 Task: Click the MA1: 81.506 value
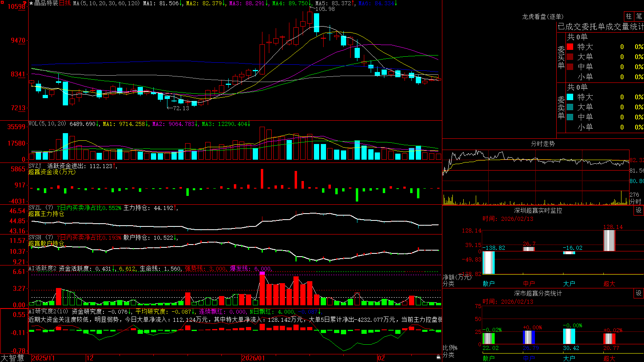click(x=163, y=3)
